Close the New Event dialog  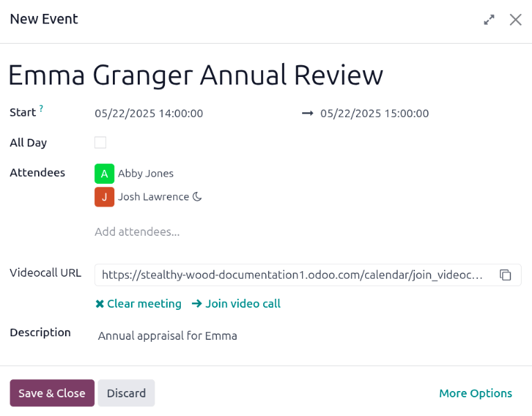tap(515, 20)
